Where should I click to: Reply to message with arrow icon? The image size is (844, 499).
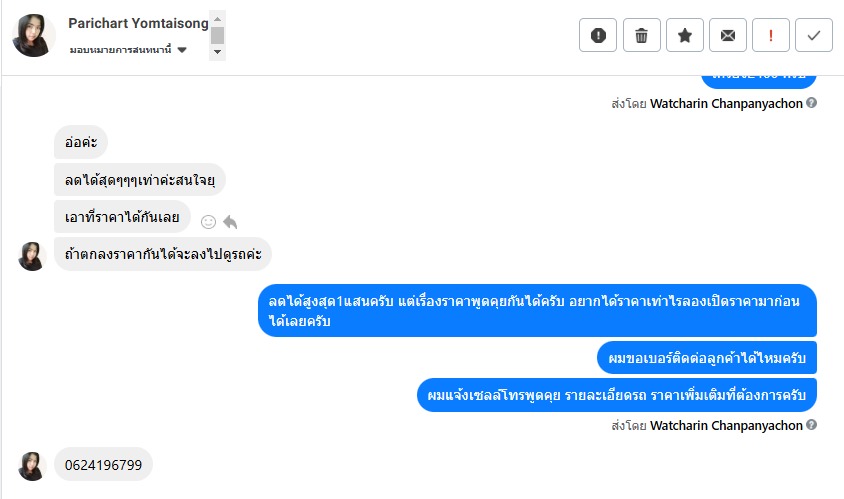[x=230, y=221]
